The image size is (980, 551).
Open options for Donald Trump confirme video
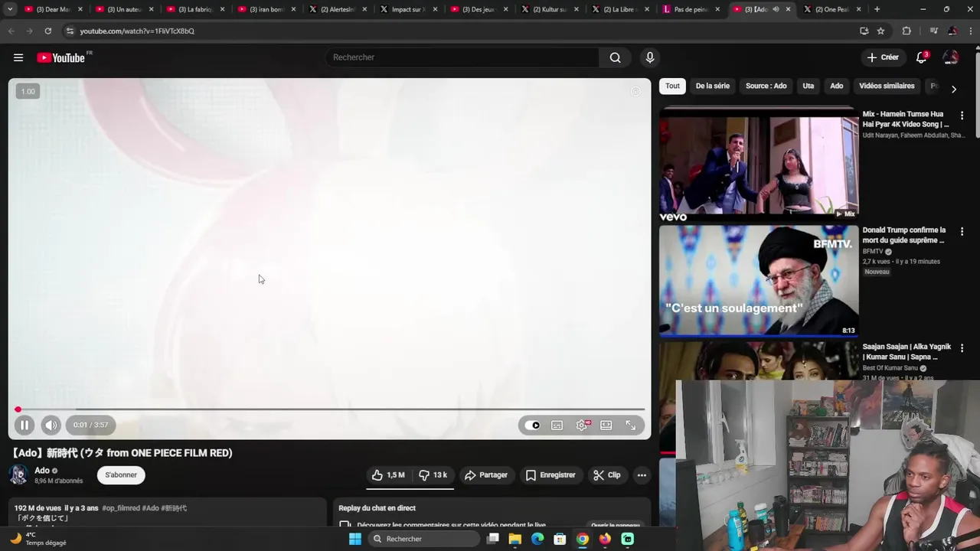[x=962, y=232]
